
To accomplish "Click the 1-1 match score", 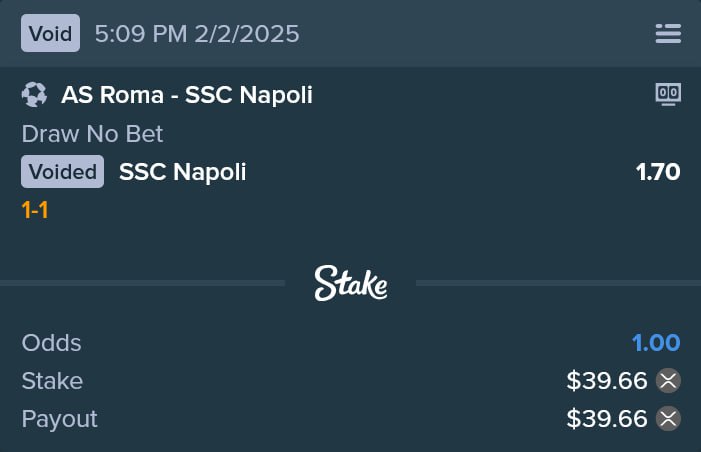I will (35, 210).
